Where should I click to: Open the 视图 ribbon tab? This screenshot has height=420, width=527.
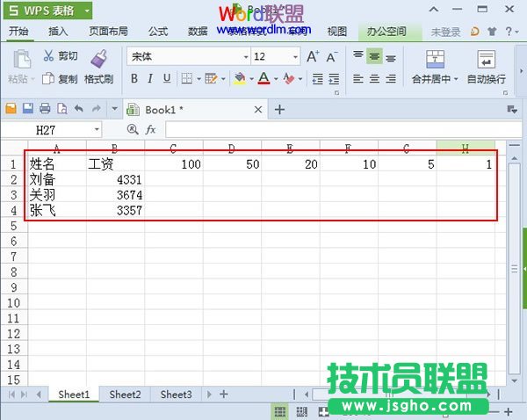[337, 32]
